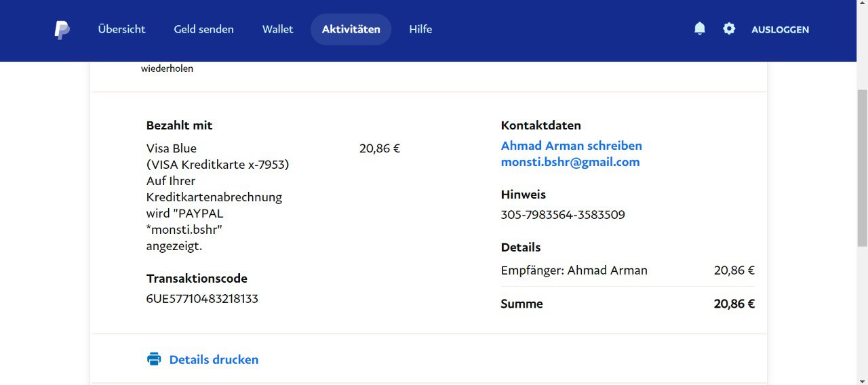This screenshot has width=868, height=385.
Task: Click the AUSLOGGEN link
Action: coord(780,29)
